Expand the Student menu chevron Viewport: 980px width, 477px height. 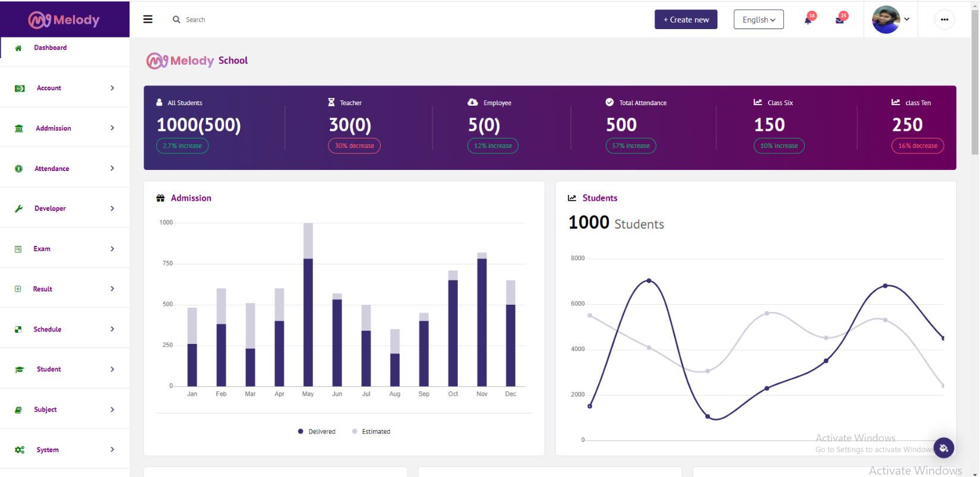(112, 369)
